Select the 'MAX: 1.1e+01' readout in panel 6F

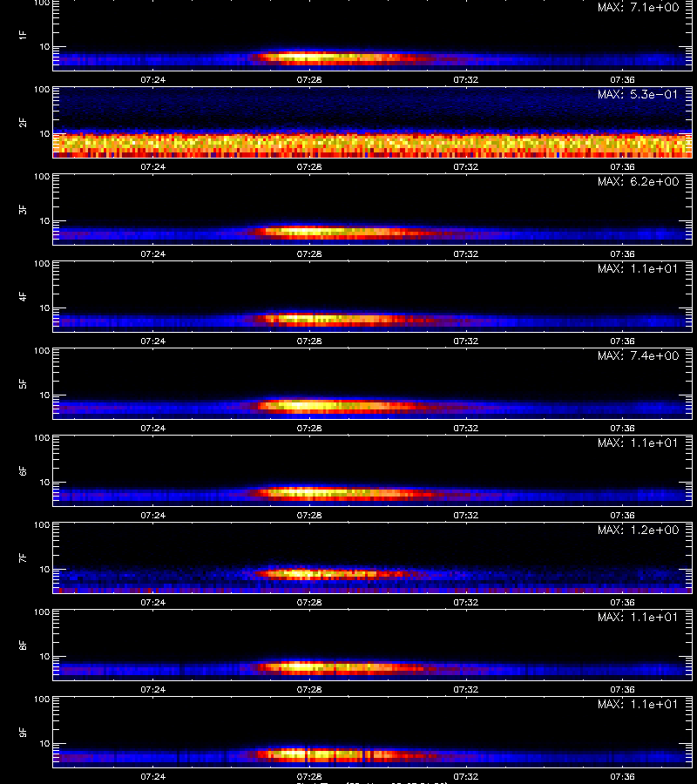(638, 443)
